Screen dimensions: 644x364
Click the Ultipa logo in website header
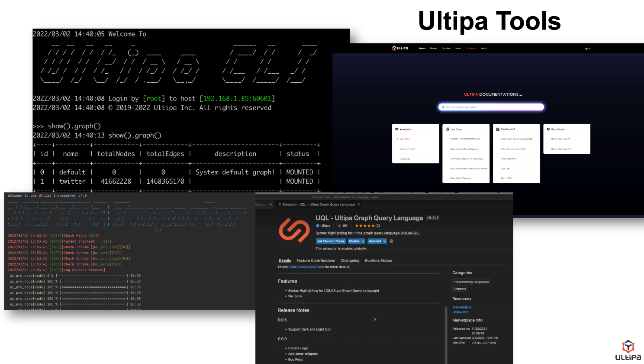tap(400, 48)
